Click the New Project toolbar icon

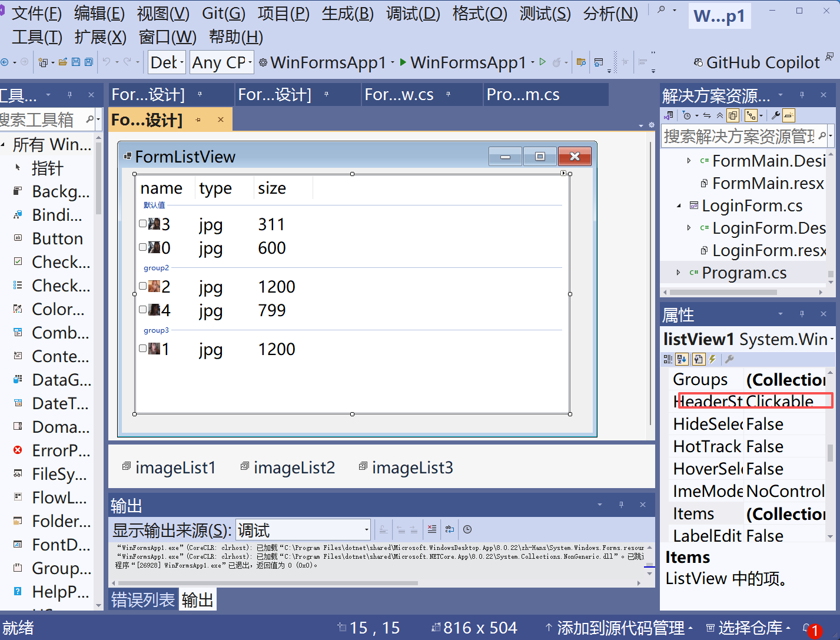43,62
